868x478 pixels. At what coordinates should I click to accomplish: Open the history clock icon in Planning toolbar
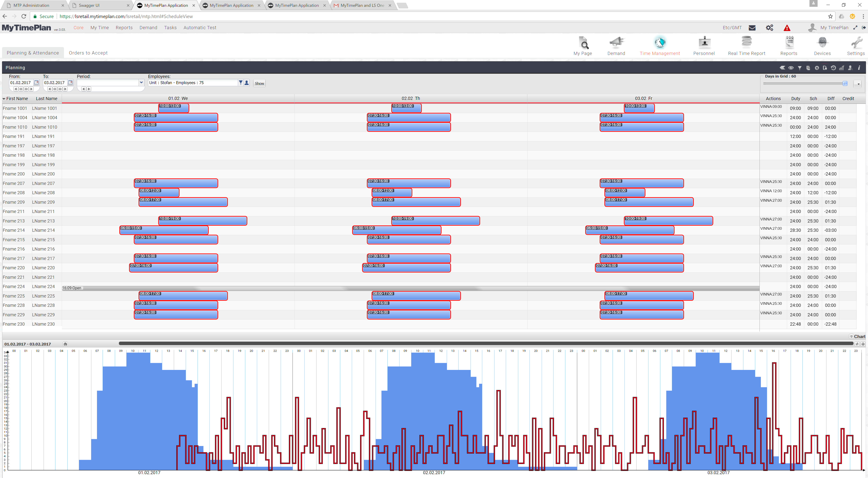(833, 68)
